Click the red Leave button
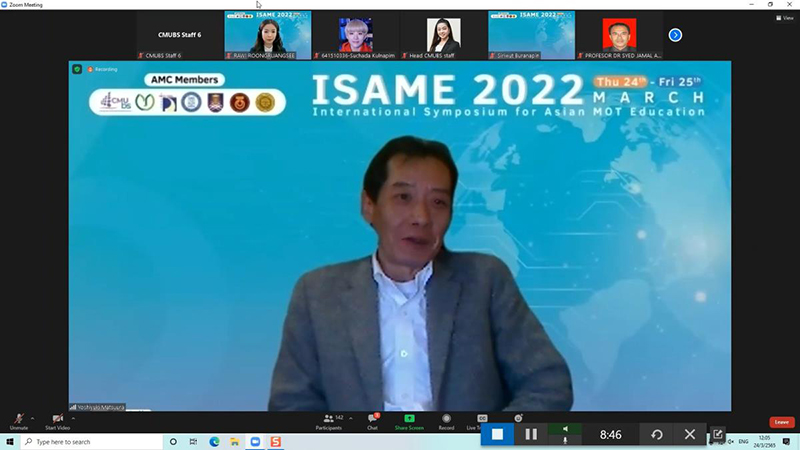The width and height of the screenshot is (800, 450). [x=782, y=422]
